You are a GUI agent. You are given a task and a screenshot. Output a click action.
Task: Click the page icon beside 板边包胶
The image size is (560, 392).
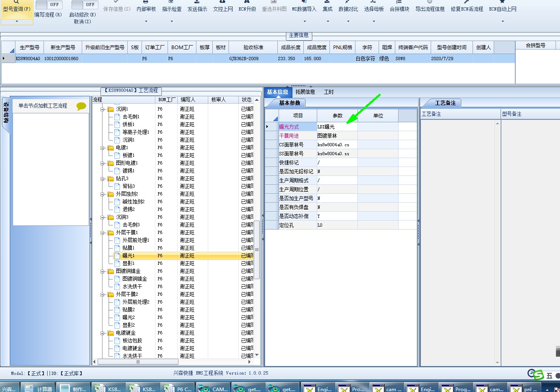(118, 341)
